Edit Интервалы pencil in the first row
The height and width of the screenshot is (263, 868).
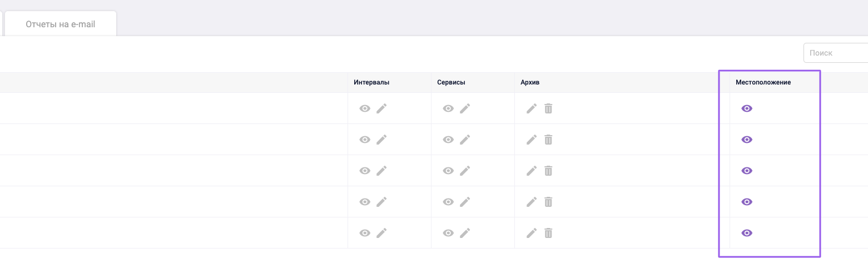381,108
